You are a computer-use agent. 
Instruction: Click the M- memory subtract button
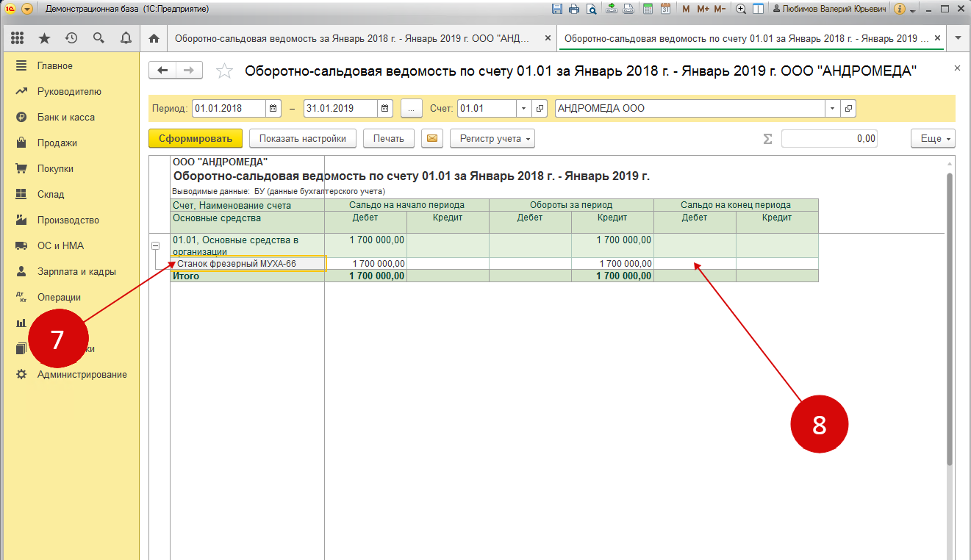[x=720, y=10]
